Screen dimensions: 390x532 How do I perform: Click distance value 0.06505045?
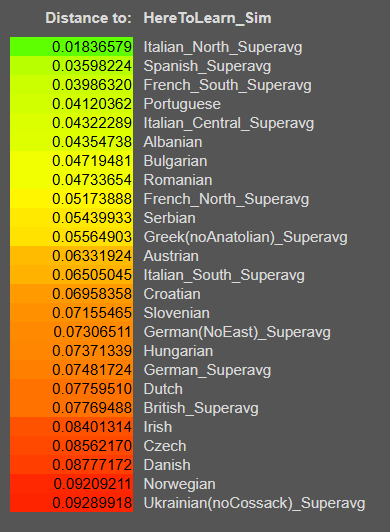92,275
